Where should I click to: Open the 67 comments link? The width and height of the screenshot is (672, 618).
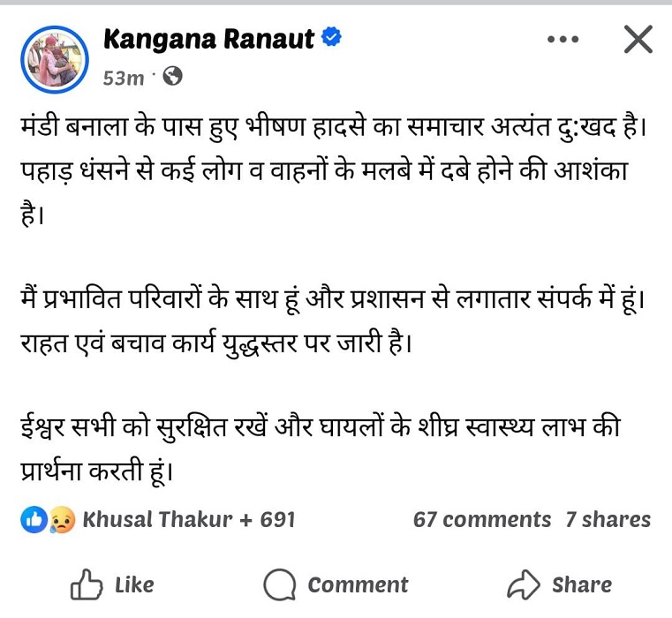point(482,519)
